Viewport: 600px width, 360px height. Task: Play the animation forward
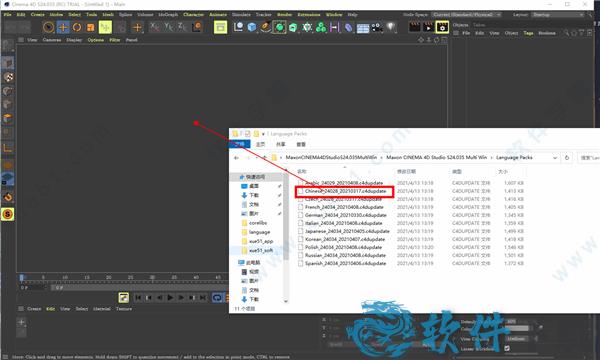coord(170,297)
